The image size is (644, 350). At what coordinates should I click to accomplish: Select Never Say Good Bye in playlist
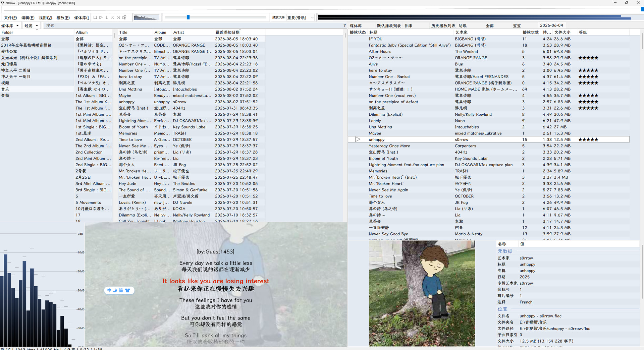click(489, 234)
